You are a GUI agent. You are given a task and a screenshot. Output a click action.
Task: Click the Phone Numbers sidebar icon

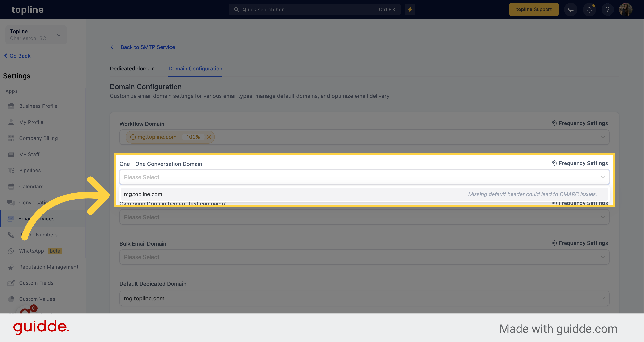11,234
